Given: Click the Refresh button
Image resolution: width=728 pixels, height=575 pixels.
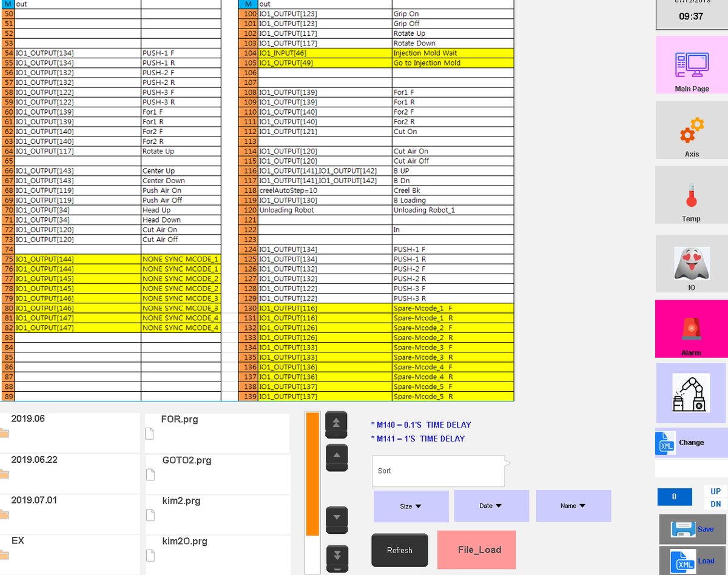Looking at the screenshot, I should coord(400,550).
